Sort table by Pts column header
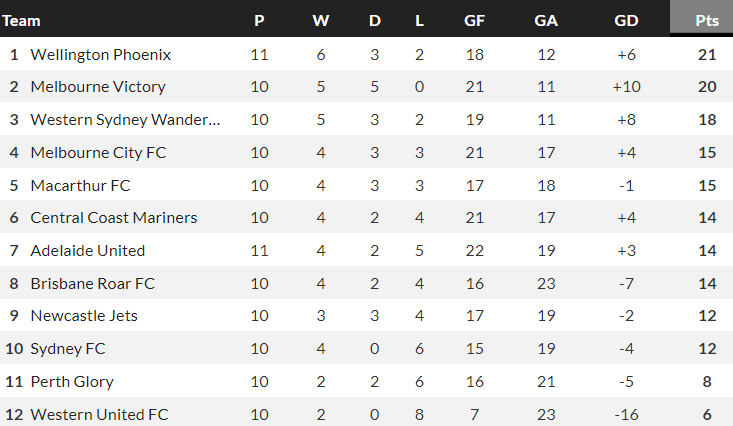Screen dimensions: 733x426 [707, 19]
